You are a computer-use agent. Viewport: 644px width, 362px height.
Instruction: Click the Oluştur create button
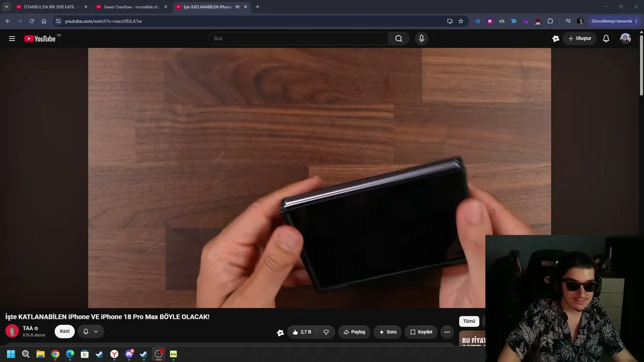pyautogui.click(x=580, y=39)
